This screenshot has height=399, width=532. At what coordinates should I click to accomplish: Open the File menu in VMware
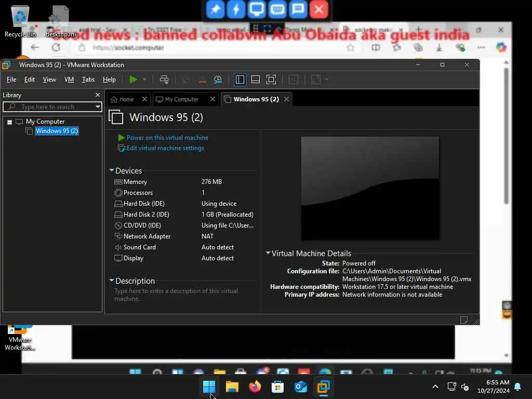tap(11, 79)
